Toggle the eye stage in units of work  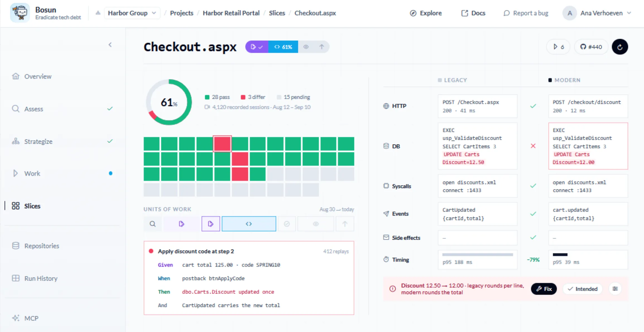(316, 224)
